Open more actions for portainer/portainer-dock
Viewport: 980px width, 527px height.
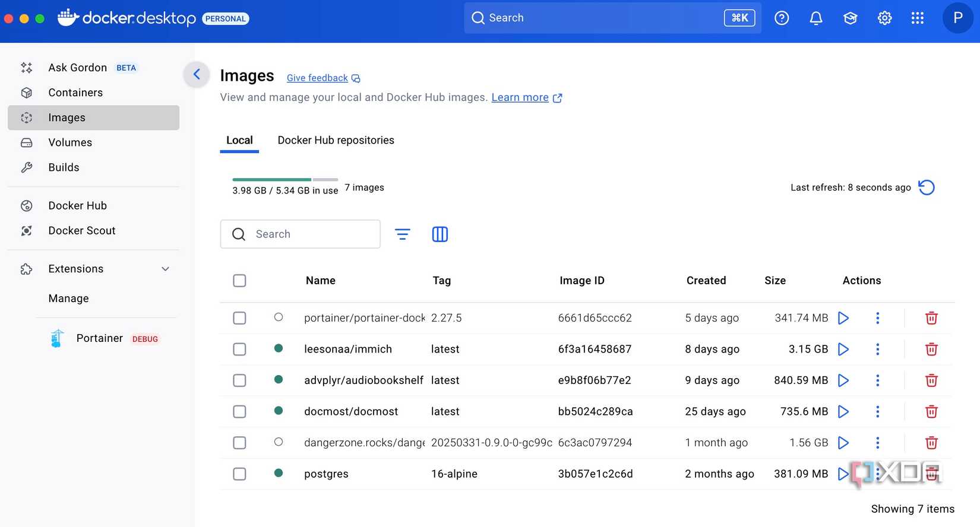click(877, 318)
